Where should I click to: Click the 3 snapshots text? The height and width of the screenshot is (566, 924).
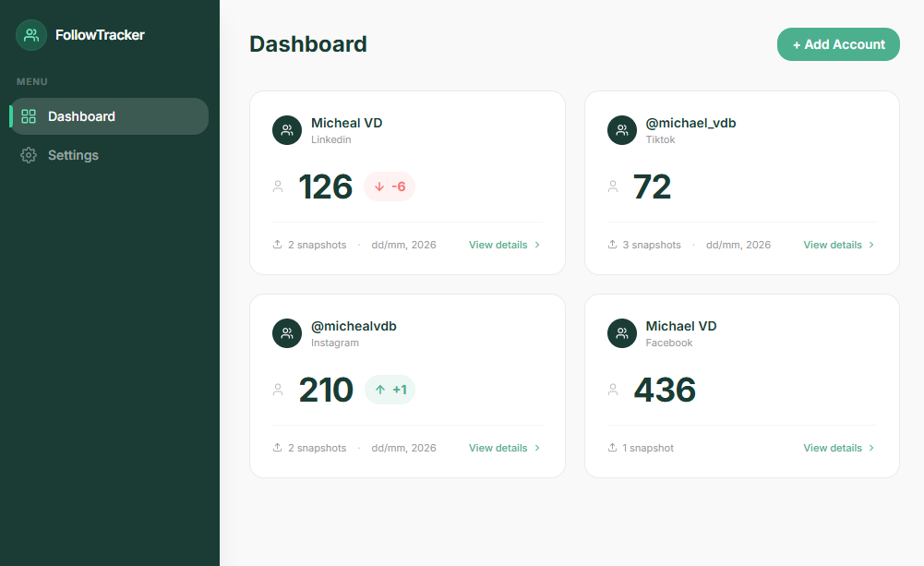tap(652, 245)
